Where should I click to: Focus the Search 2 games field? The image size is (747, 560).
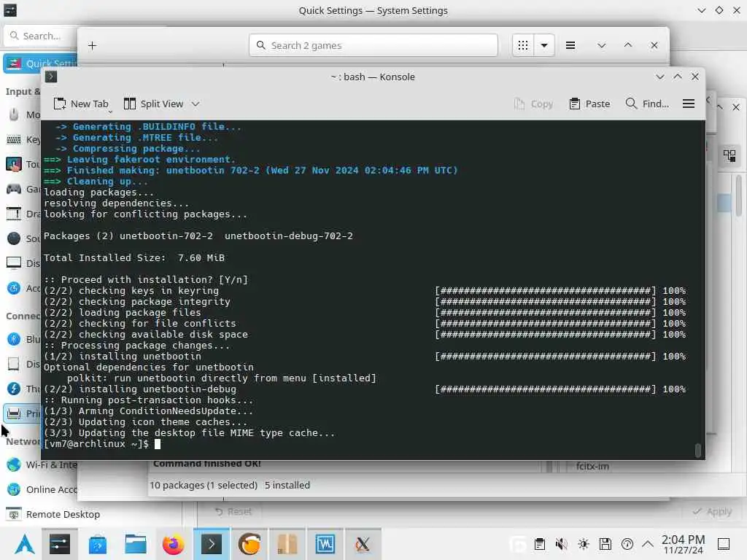click(x=373, y=46)
